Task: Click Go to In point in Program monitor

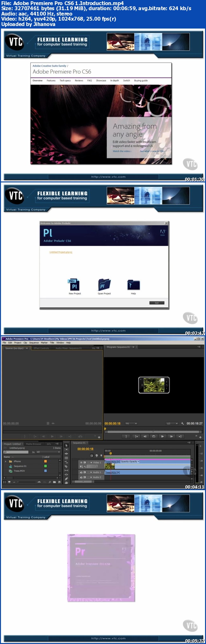Action: 137,436
